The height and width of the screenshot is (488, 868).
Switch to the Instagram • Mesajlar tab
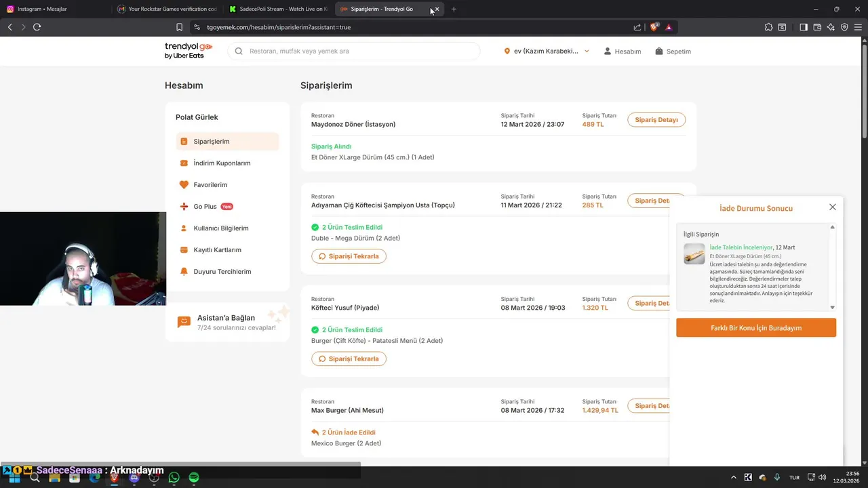[54, 9]
